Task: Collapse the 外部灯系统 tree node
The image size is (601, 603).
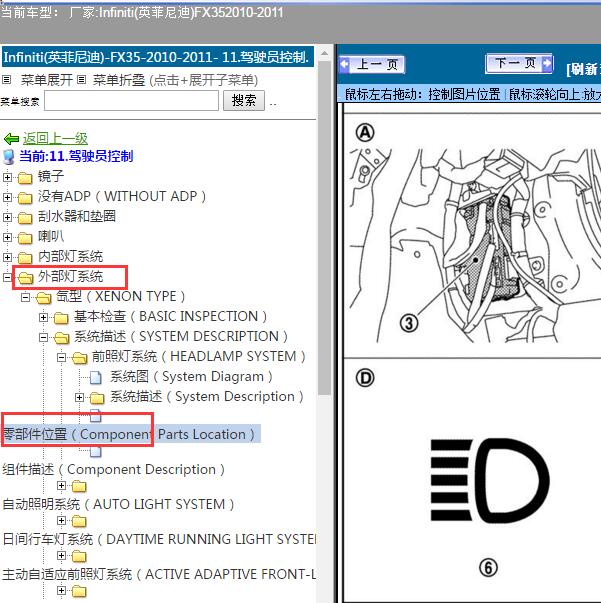Action: click(x=7, y=277)
